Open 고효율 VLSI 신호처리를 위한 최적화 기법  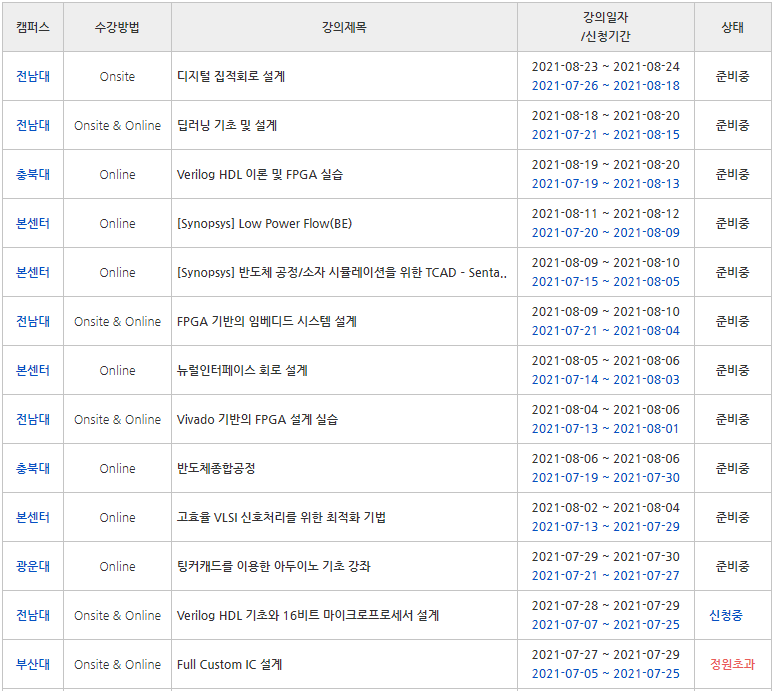click(x=281, y=517)
